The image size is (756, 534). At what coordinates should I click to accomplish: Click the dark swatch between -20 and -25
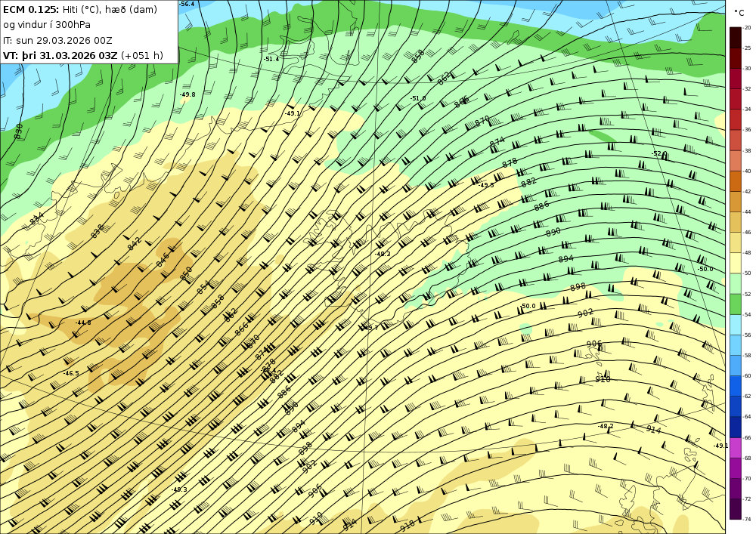736,38
